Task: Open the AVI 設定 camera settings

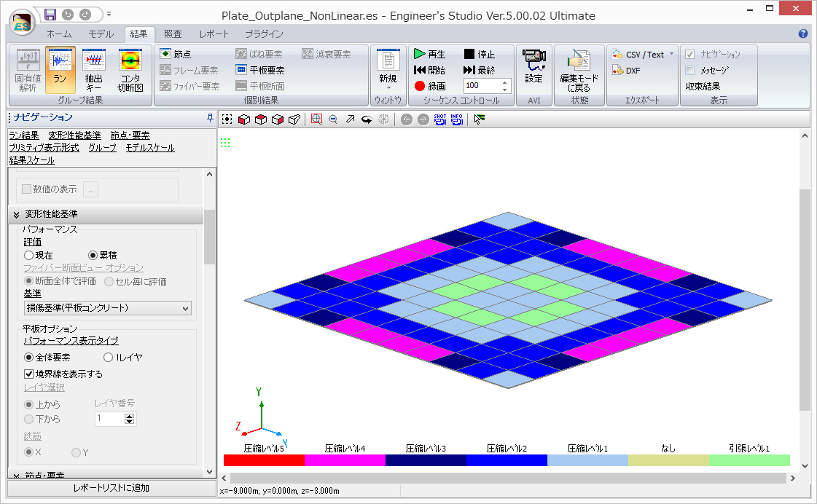Action: coord(534,66)
